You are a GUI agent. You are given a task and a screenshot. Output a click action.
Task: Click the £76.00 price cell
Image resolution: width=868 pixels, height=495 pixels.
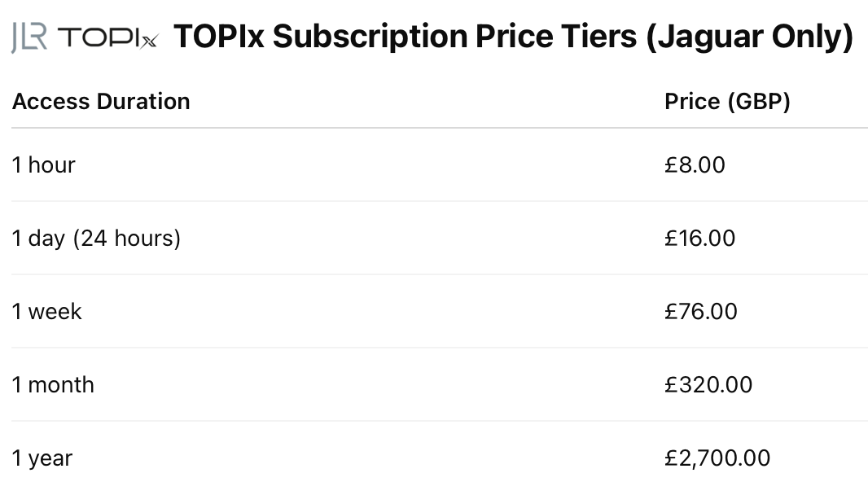(x=700, y=312)
